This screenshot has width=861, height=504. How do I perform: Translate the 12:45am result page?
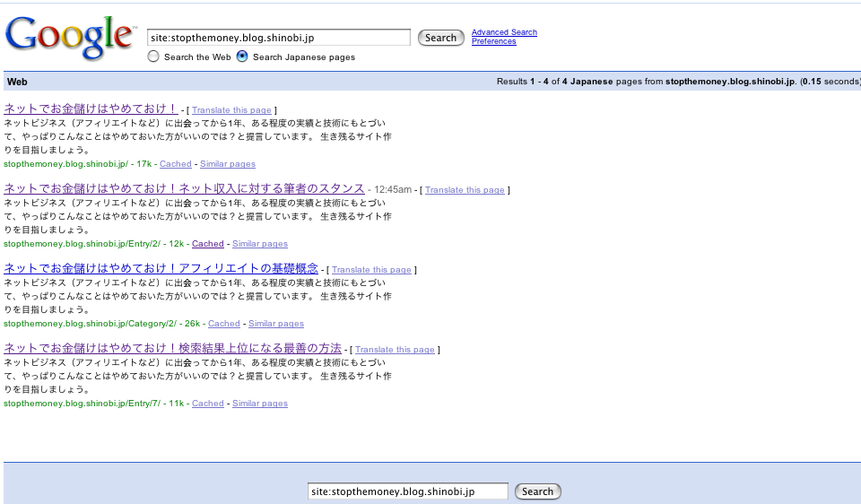[465, 189]
